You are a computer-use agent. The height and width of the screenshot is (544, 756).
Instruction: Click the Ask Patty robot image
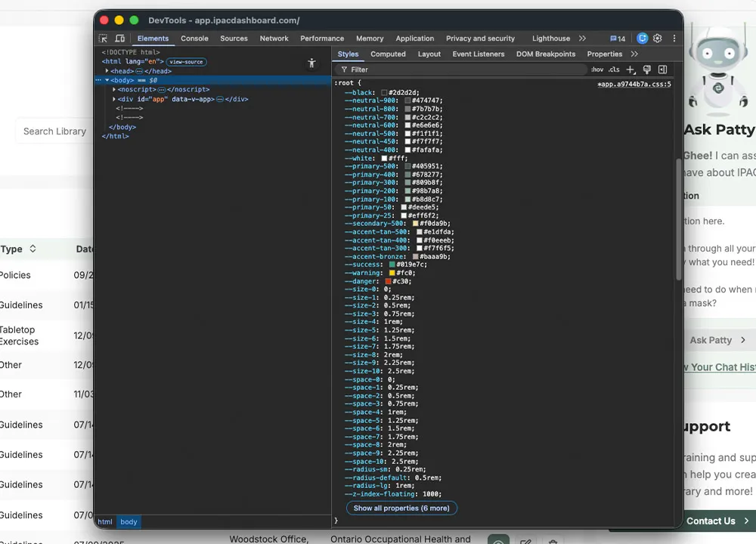(718, 70)
